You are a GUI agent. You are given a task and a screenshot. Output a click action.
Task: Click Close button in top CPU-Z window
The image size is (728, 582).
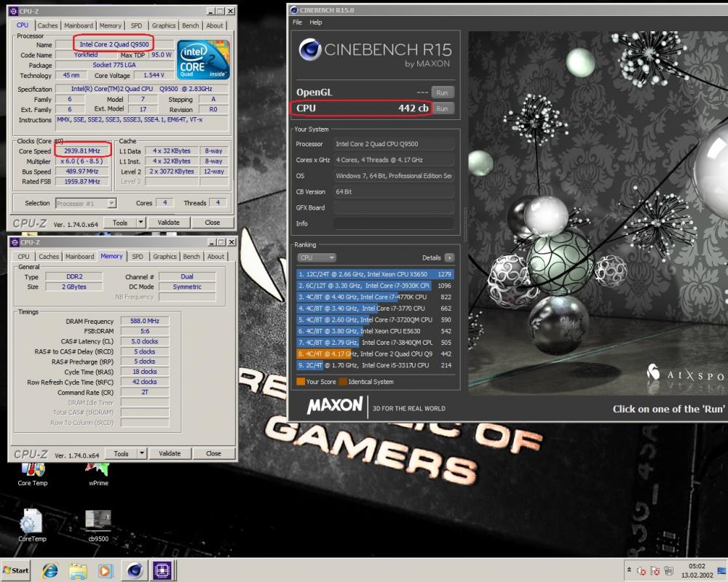(212, 223)
